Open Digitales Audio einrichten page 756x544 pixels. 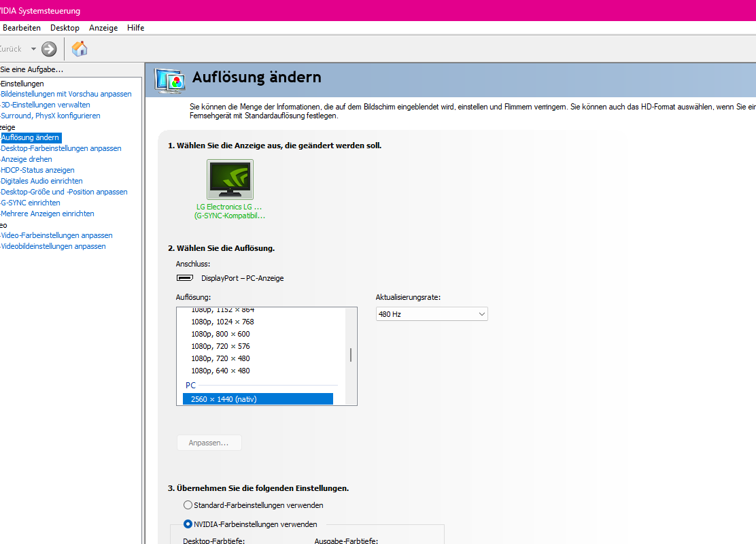coord(42,181)
